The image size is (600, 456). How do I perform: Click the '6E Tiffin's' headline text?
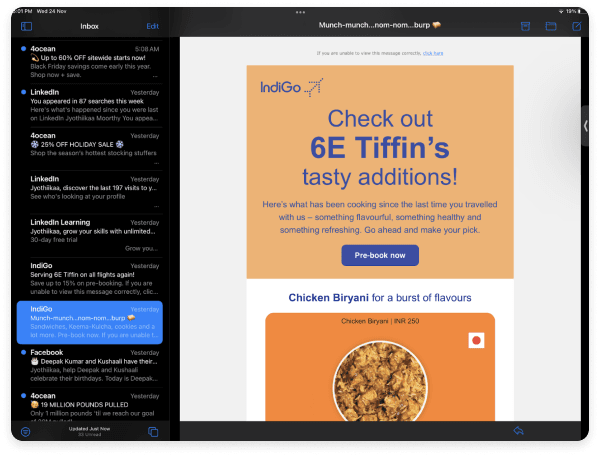tap(380, 148)
